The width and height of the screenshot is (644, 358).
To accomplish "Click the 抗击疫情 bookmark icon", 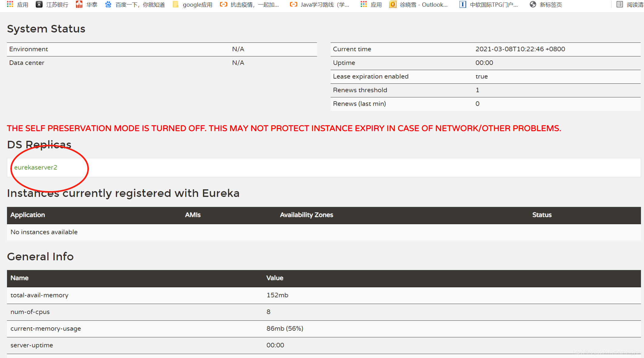I will 224,4.
